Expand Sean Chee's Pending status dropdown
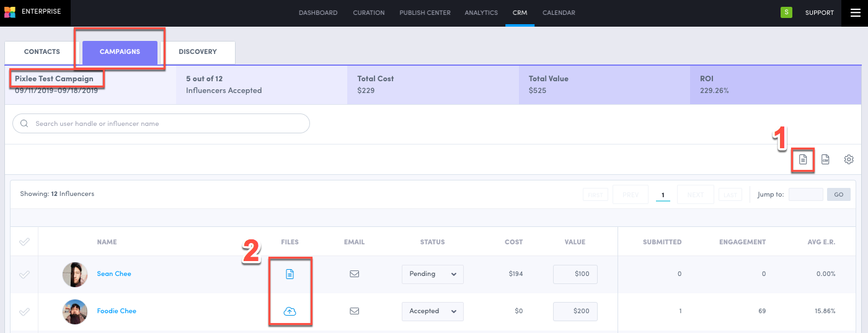The width and height of the screenshot is (868, 333). pos(432,274)
